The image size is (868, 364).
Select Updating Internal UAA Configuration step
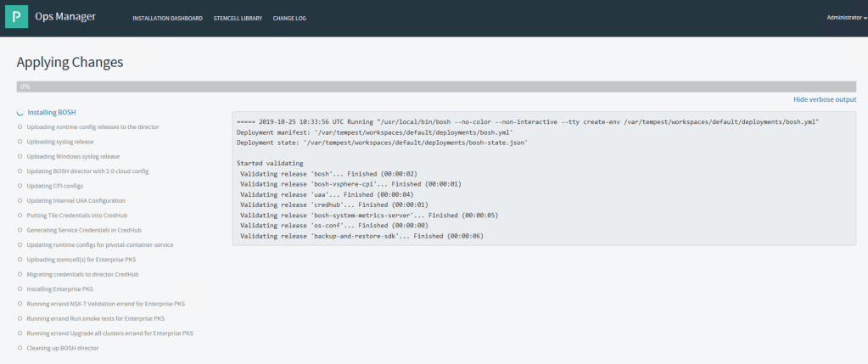[x=76, y=200]
